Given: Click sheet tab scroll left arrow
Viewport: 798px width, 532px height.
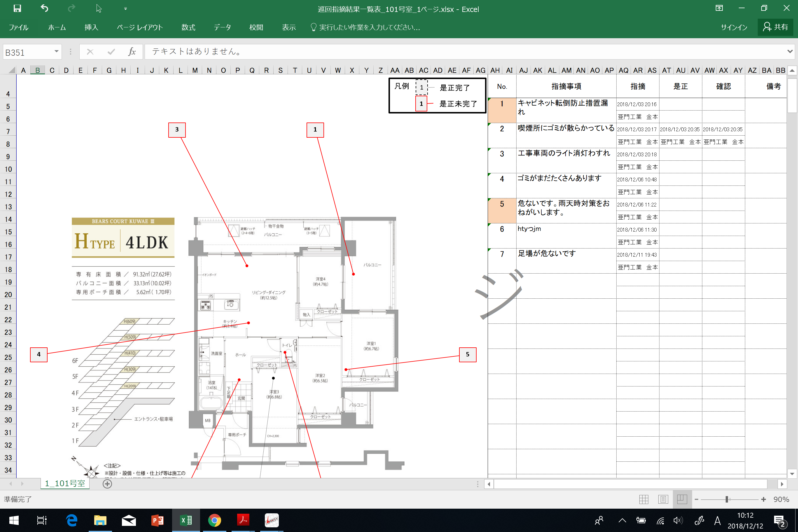Looking at the screenshot, I should point(10,484).
